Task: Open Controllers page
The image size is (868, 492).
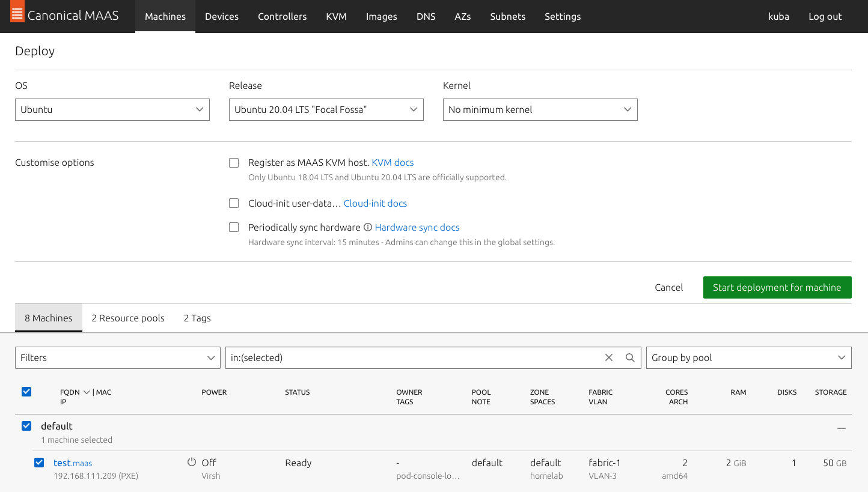Action: 283,16
